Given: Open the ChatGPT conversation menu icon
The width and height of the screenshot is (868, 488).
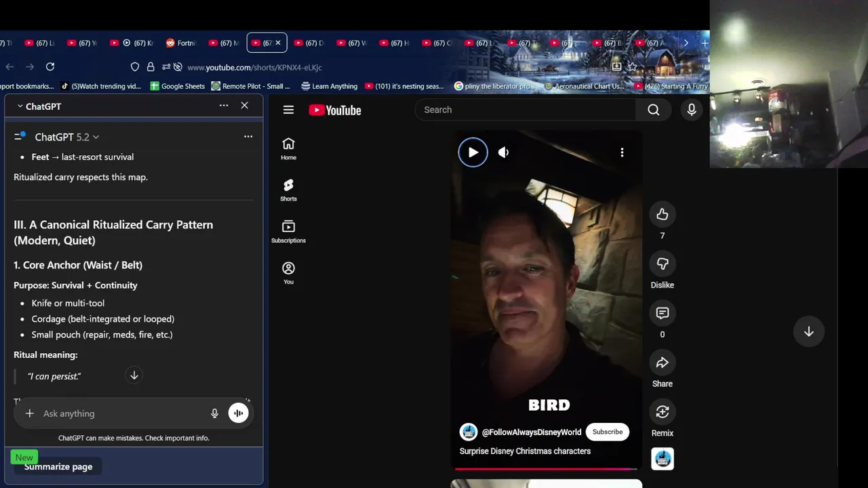Looking at the screenshot, I should coord(20,136).
